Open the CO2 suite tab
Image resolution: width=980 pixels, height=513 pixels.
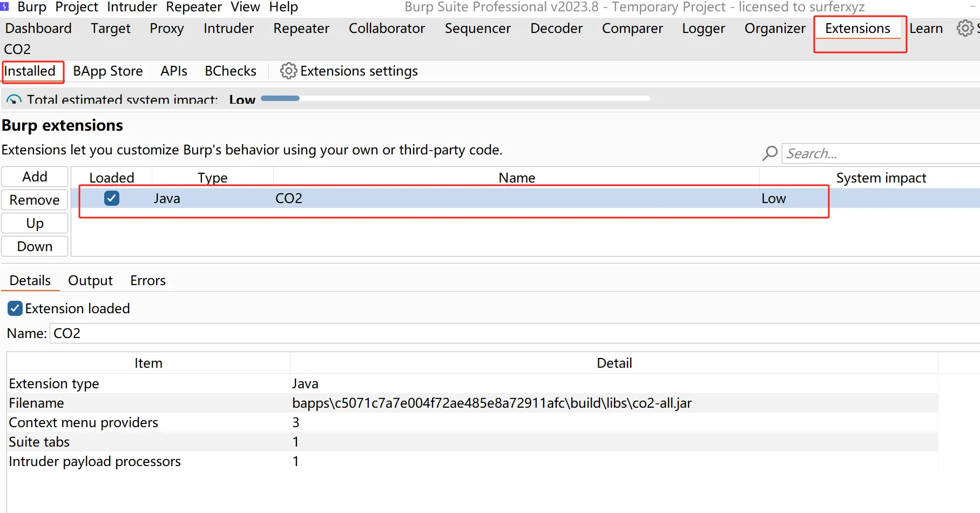[17, 49]
